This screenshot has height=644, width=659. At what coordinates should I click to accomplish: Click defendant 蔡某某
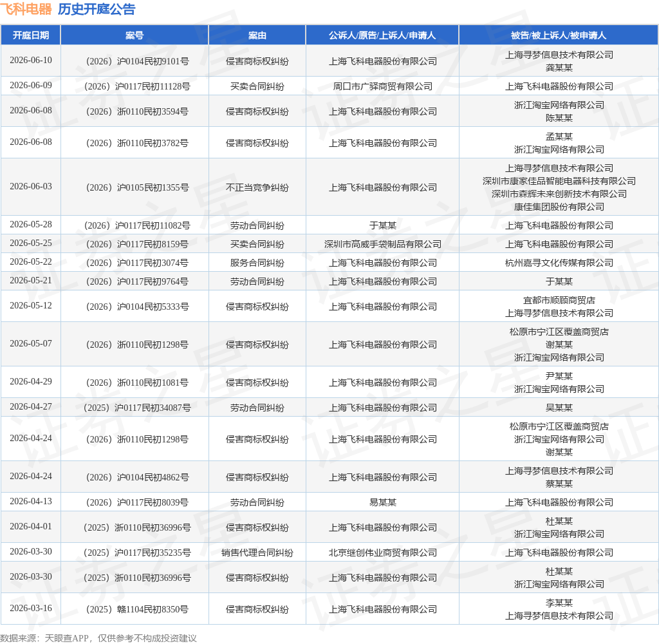pos(559,484)
